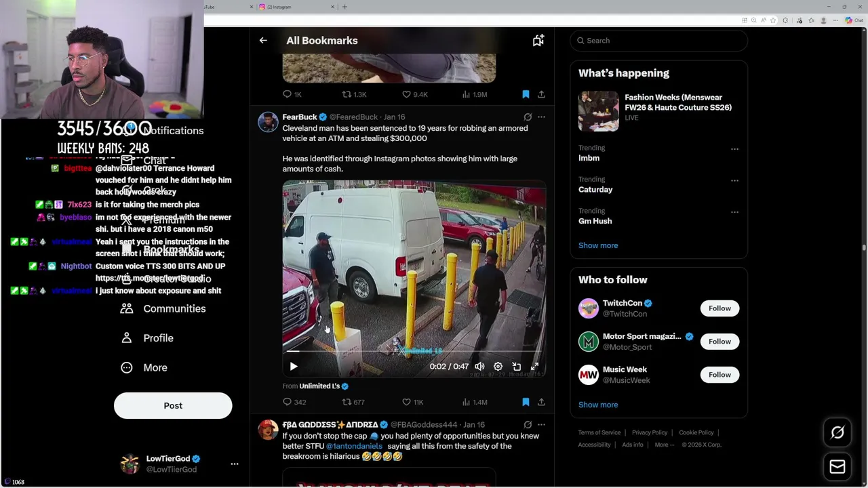Show more trends in What's happening
Image resolution: width=868 pixels, height=488 pixels.
coord(598,245)
